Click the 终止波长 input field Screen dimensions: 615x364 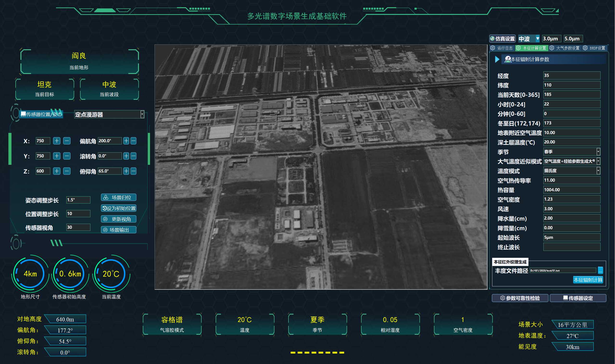pos(571,247)
